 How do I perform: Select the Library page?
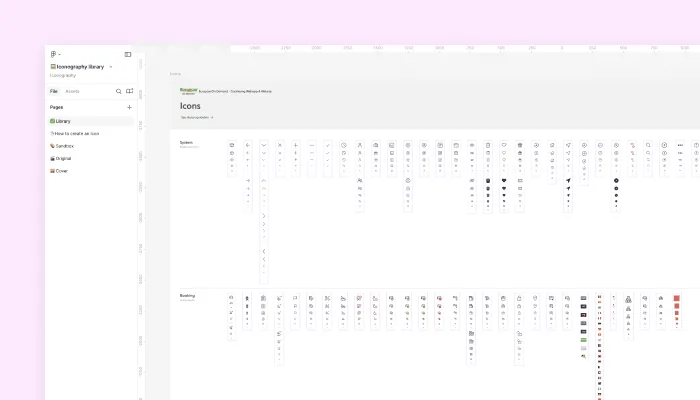91,121
